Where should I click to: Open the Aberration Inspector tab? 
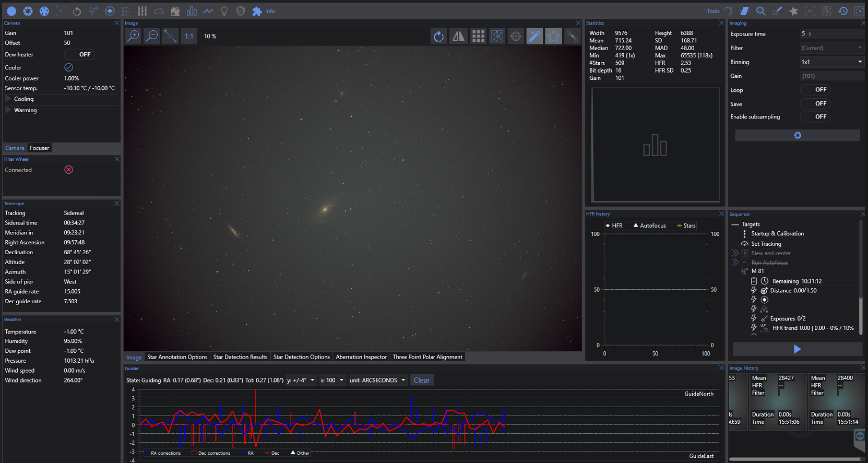point(361,357)
